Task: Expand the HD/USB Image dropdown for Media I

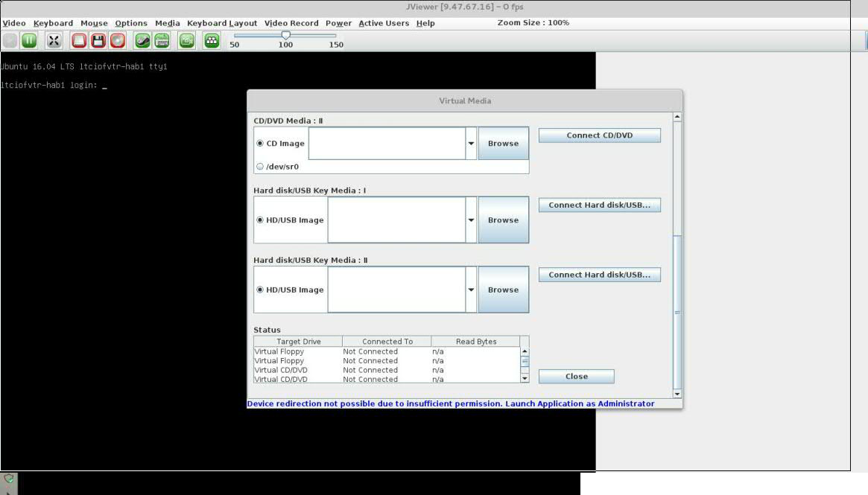Action: [470, 220]
